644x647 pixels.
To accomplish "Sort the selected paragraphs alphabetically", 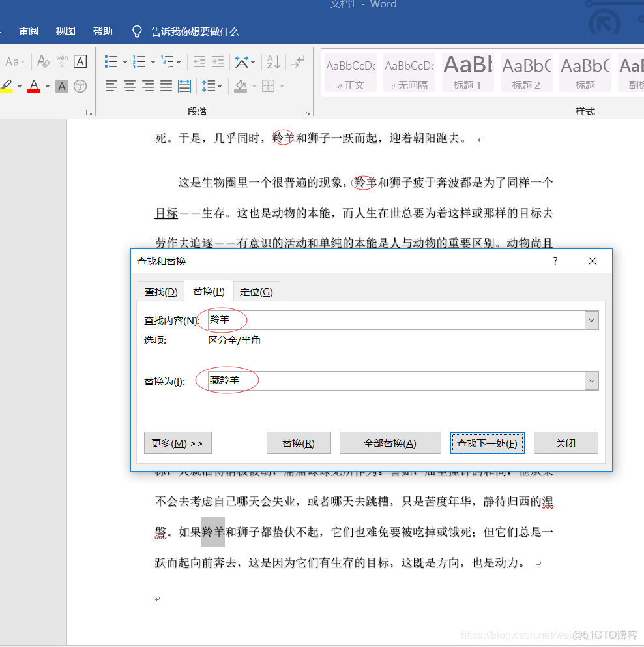I will pos(274,61).
